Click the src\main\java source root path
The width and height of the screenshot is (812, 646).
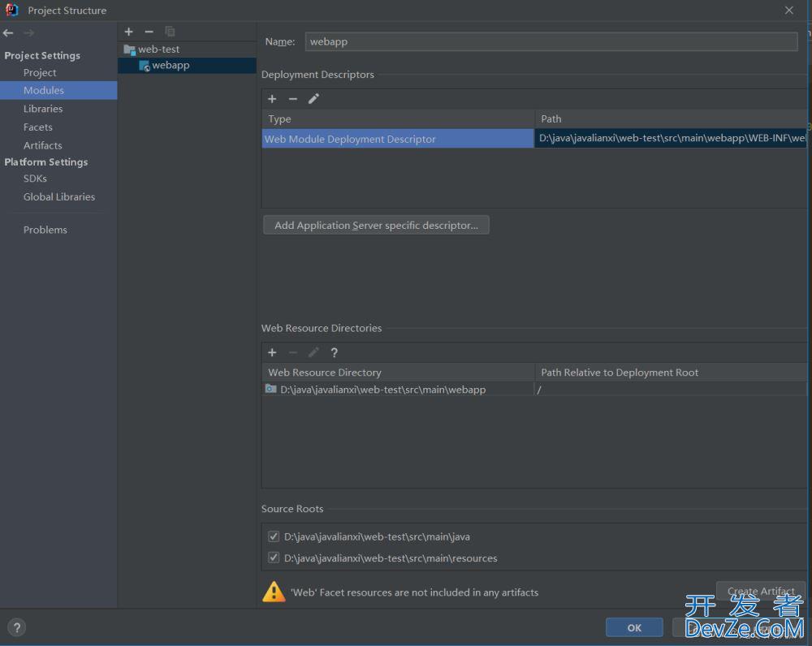(x=377, y=536)
